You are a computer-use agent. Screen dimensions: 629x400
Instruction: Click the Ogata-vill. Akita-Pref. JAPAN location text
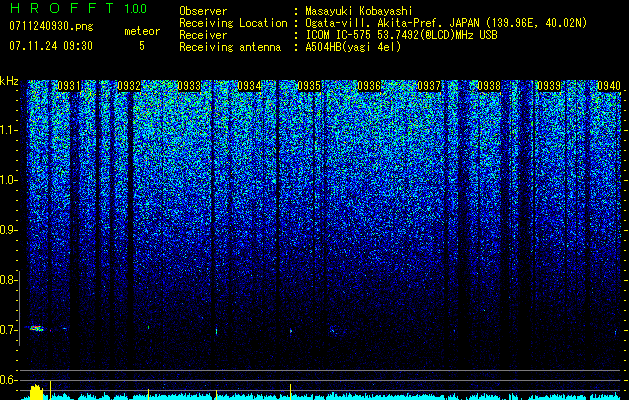coord(446,23)
